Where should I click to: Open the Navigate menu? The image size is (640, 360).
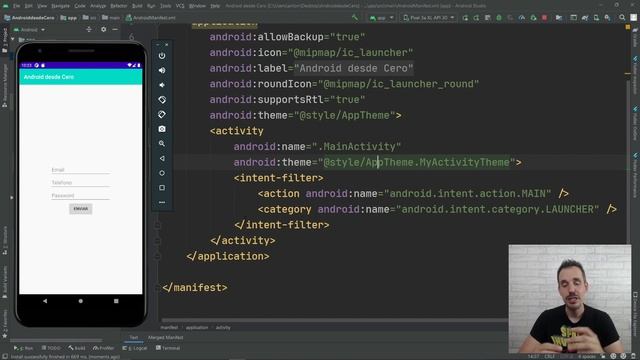point(60,6)
